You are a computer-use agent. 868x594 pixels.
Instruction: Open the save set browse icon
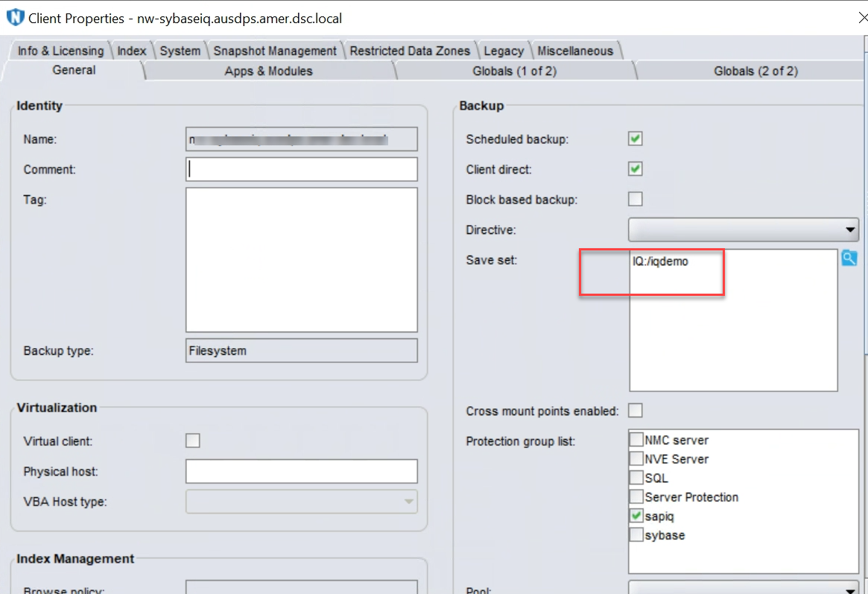[x=849, y=258]
